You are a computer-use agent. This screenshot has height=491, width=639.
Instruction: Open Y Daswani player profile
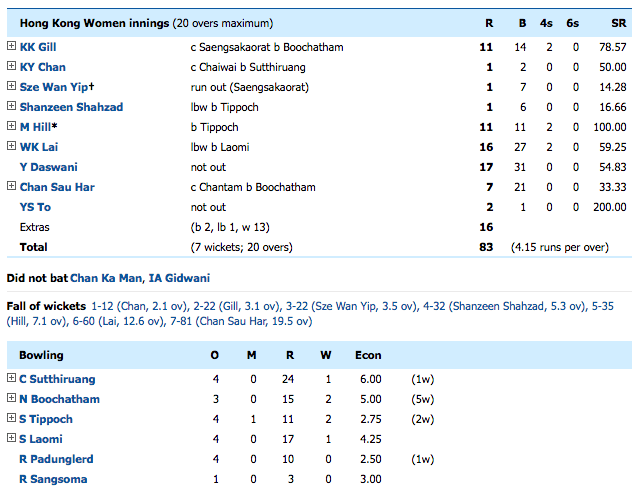(48, 167)
